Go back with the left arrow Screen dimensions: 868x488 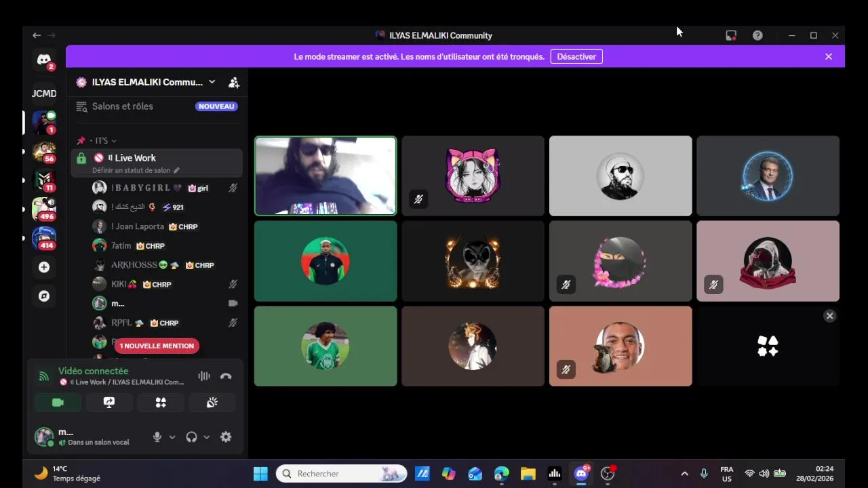click(37, 35)
